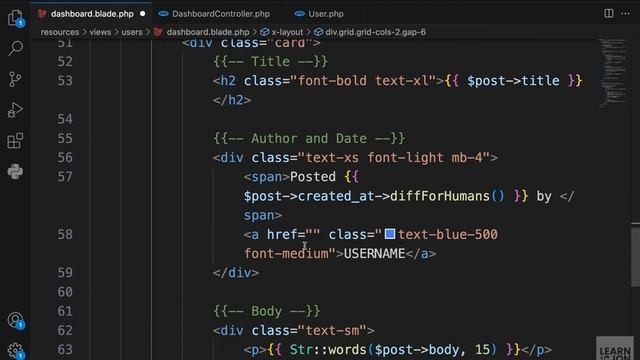
Task: Click the closing </h2> tag
Action: [x=232, y=100]
